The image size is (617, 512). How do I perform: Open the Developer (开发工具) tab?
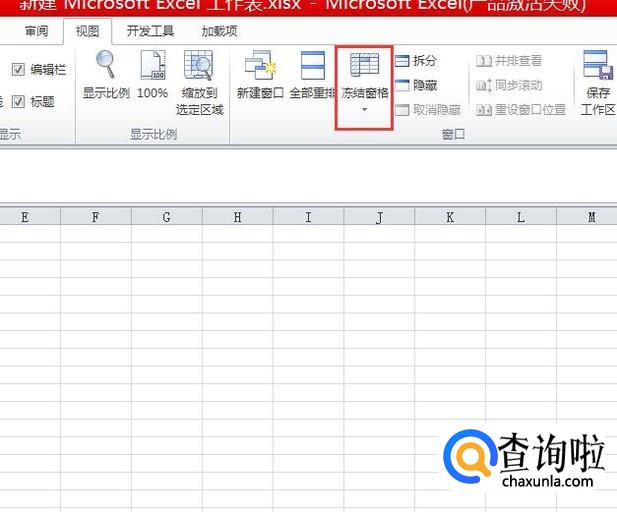[x=150, y=31]
